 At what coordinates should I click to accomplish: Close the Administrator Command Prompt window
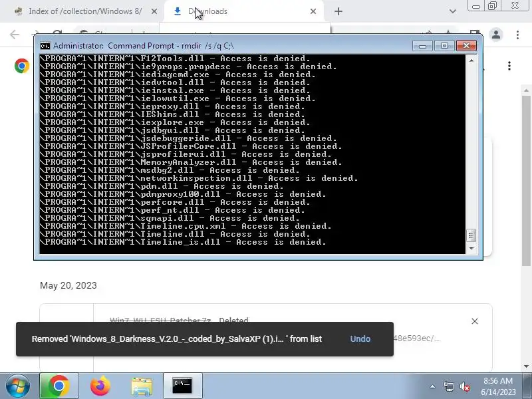pos(467,46)
